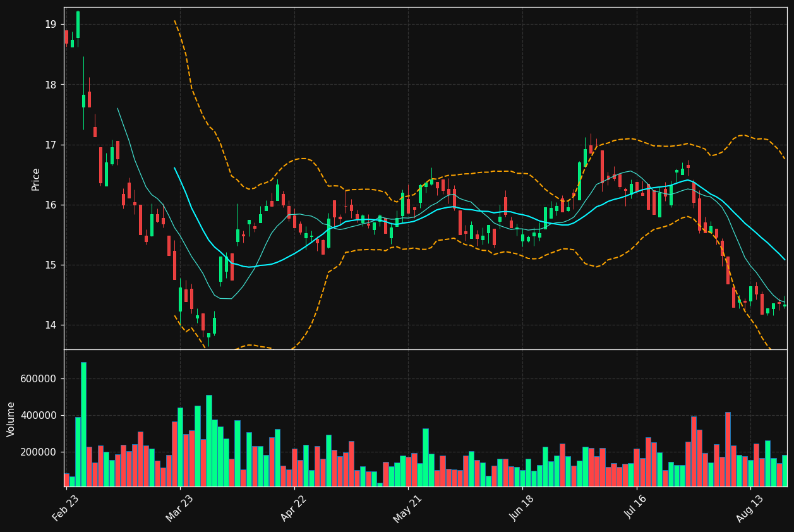This screenshot has width=794, height=532.
Task: Click the price axis value 19
Action: coord(51,25)
